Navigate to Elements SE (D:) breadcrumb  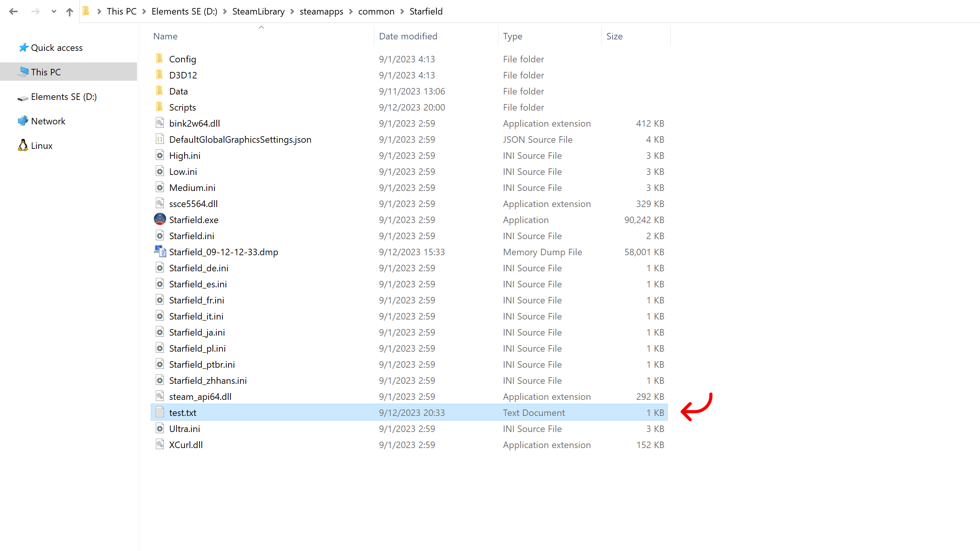pyautogui.click(x=185, y=11)
